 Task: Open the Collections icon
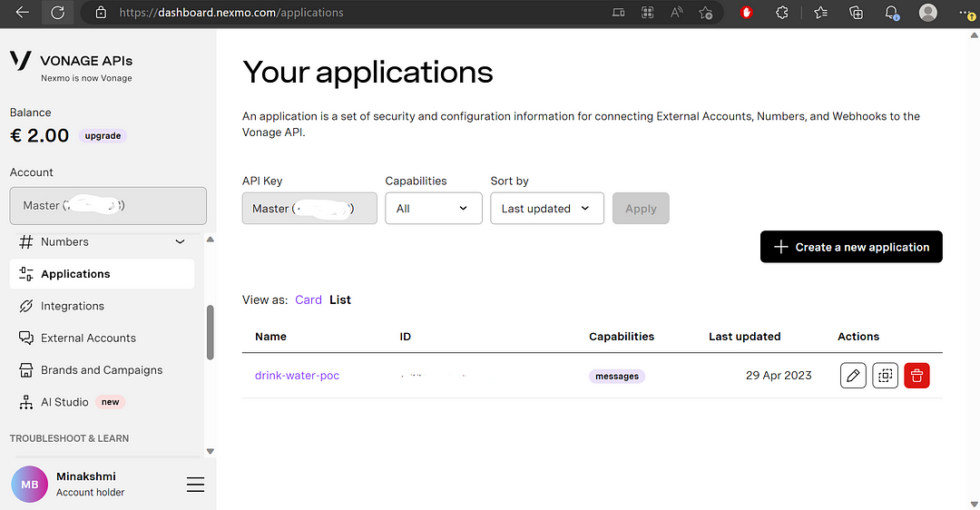(857, 13)
